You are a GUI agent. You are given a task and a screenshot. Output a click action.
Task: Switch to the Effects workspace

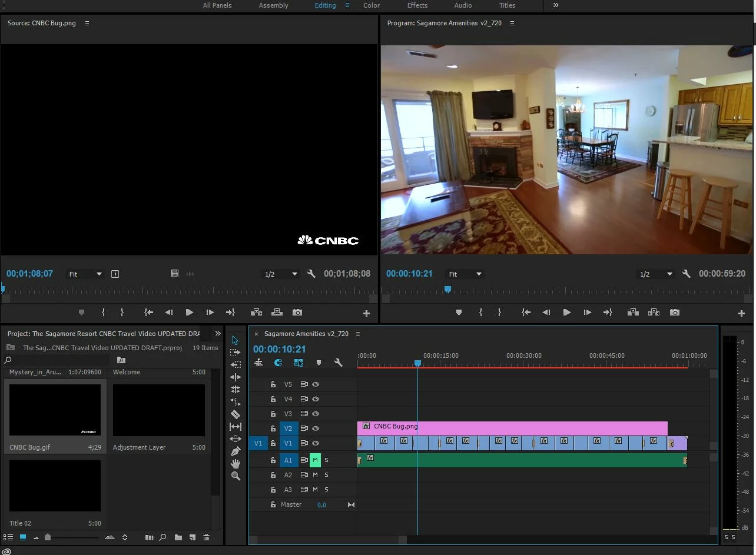click(x=417, y=5)
